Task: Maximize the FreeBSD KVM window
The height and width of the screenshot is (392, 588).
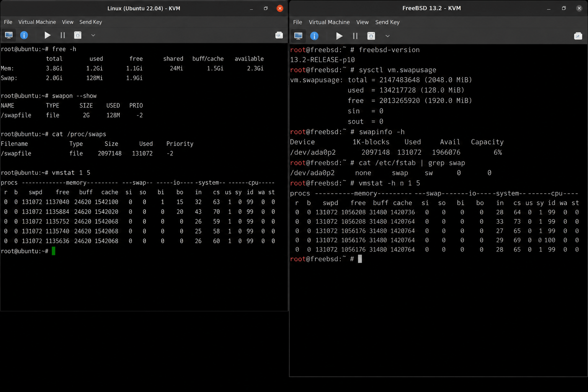Action: tap(564, 8)
